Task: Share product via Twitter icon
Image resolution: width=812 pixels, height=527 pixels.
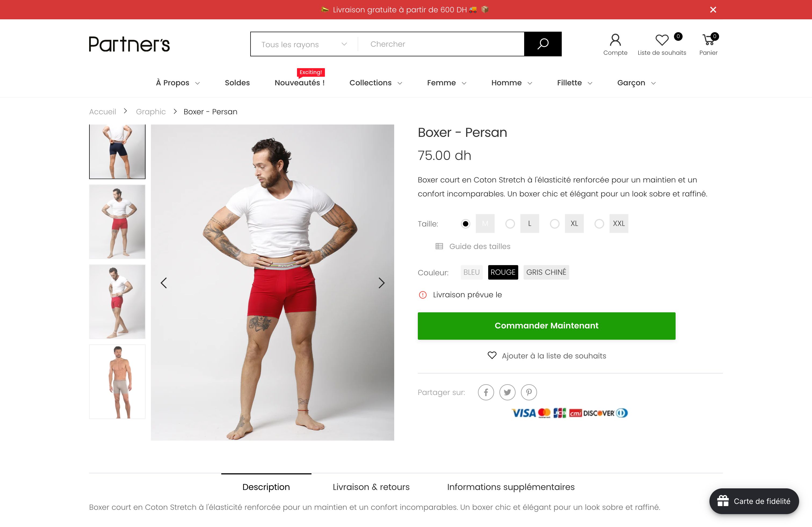Action: click(507, 392)
